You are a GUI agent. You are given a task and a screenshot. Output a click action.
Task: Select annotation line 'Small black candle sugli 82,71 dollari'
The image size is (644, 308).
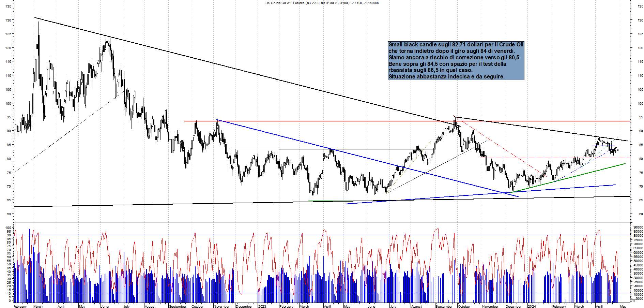click(x=456, y=45)
